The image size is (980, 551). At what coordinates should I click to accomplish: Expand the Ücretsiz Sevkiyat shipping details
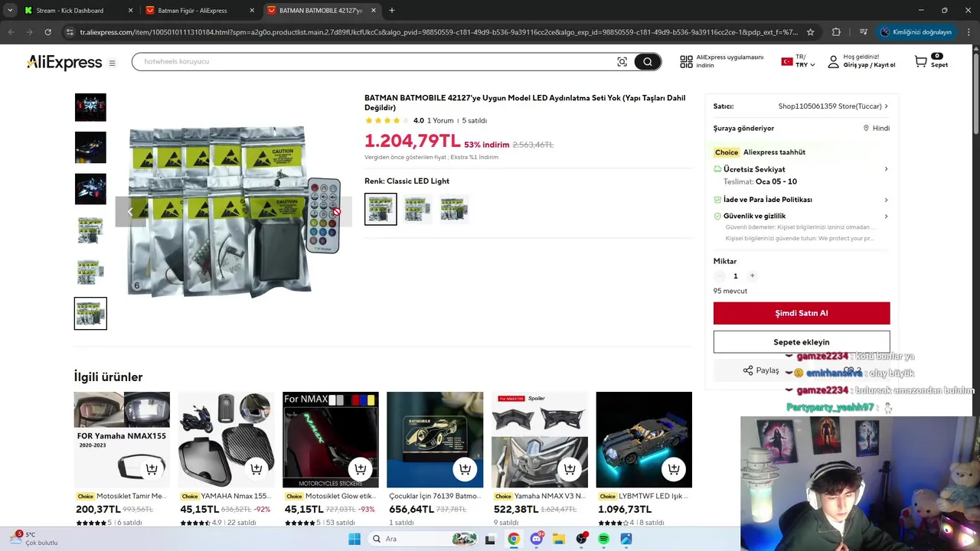pyautogui.click(x=886, y=169)
